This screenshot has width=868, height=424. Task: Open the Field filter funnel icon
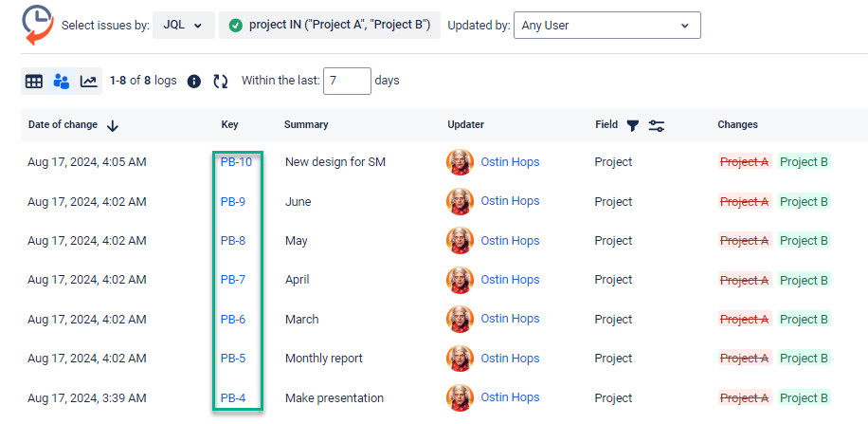pos(633,125)
